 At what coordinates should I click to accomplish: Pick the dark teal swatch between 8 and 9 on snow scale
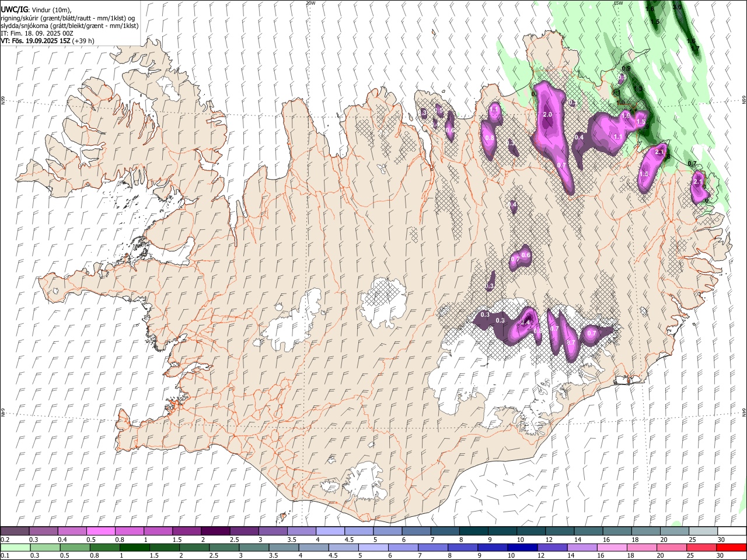(474, 531)
